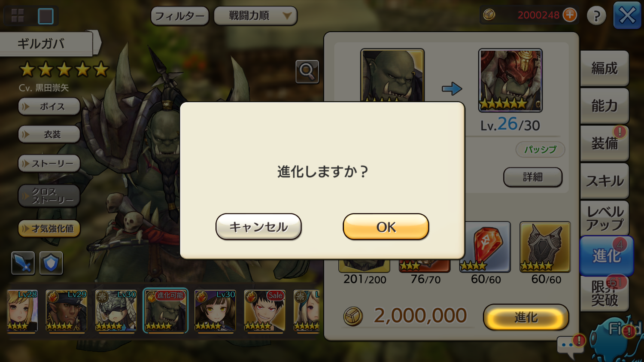Click the キャンセル button

tap(258, 227)
